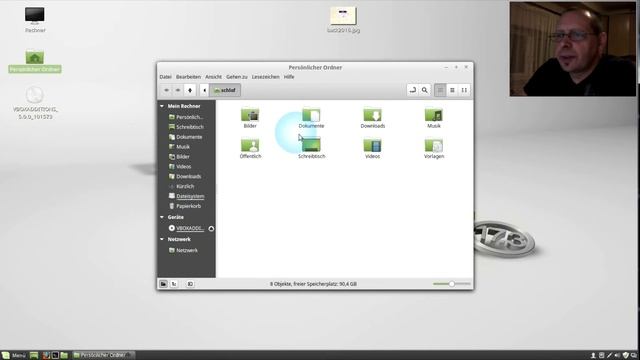
Task: Open the Bearbeiten menu
Action: click(x=188, y=77)
